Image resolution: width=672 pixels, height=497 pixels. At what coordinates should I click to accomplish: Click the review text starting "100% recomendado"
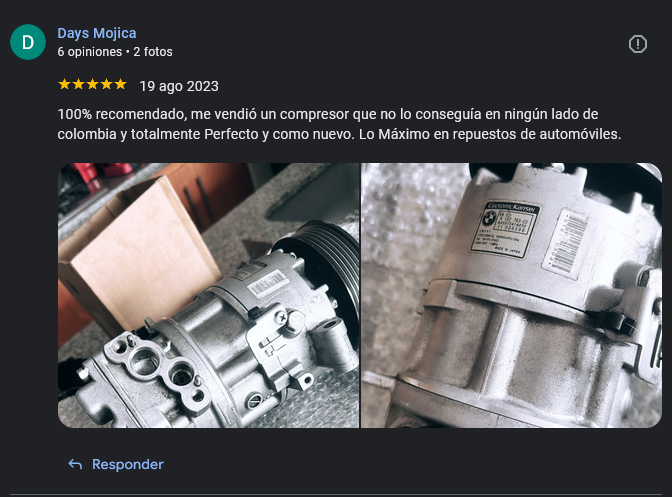(339, 124)
